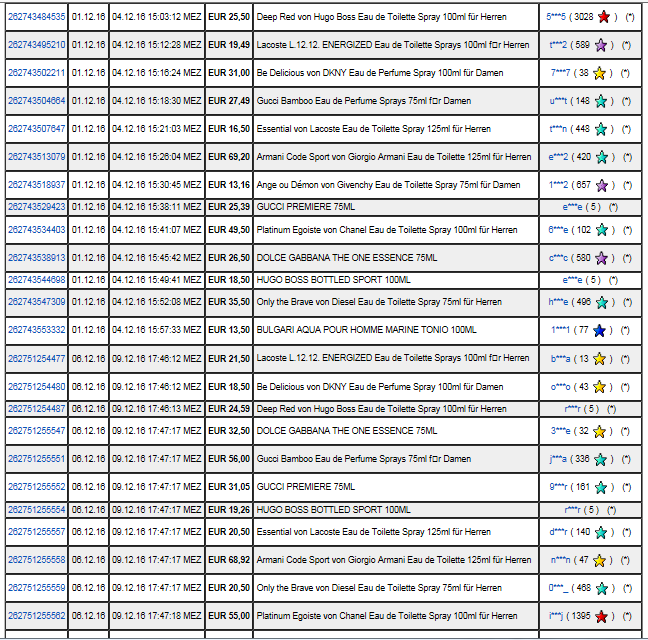Click the teal star beside h***e (496)

(602, 302)
